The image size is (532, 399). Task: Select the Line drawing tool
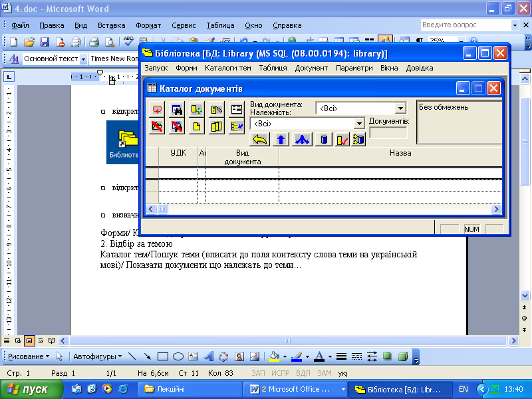point(132,356)
